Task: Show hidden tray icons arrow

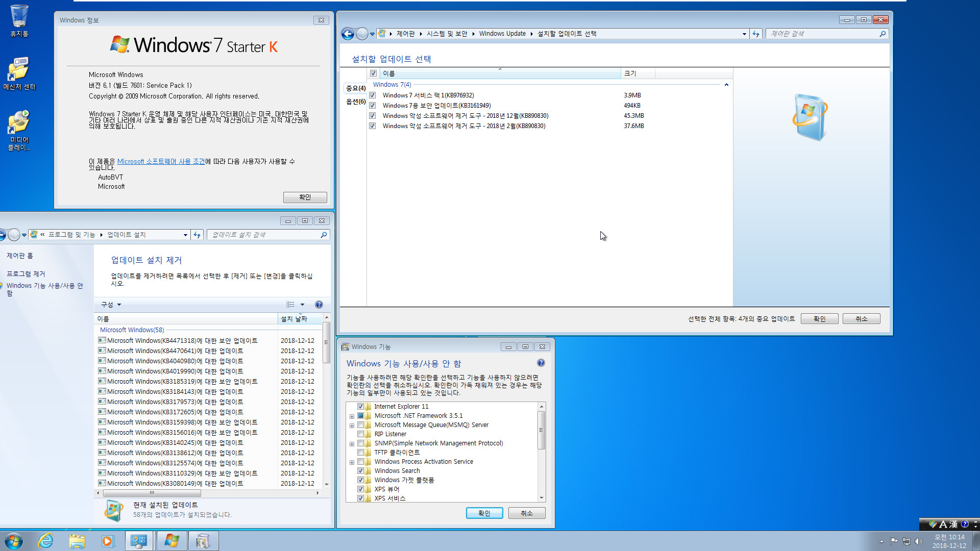Action: point(881,541)
